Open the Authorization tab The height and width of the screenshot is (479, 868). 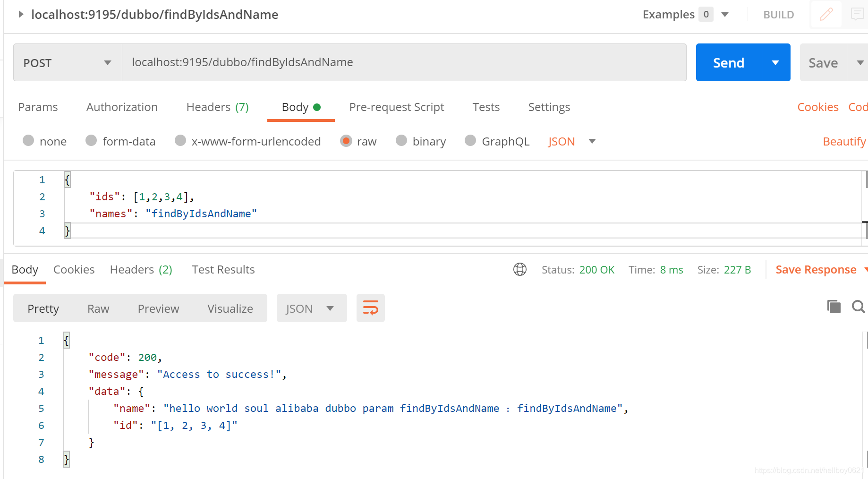122,107
